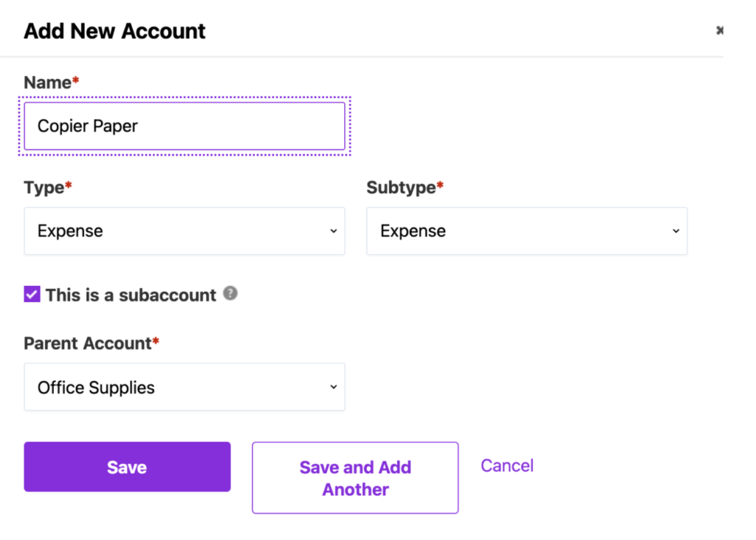Click the chevron arrow of Subtype dropdown

pyautogui.click(x=676, y=231)
